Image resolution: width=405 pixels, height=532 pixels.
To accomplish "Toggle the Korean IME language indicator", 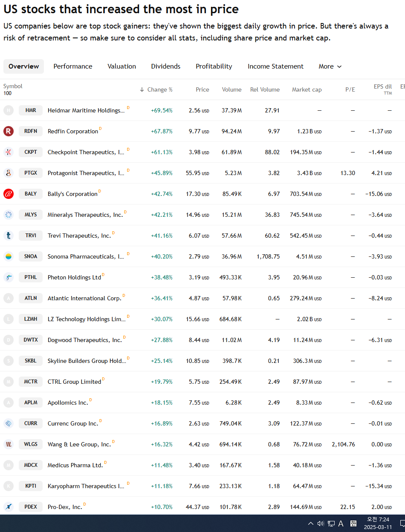I will pyautogui.click(x=353, y=523).
